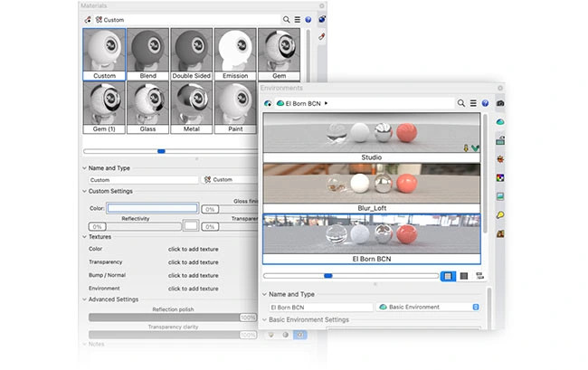Click to add Color texture
This screenshot has height=370, width=588.
[193, 249]
